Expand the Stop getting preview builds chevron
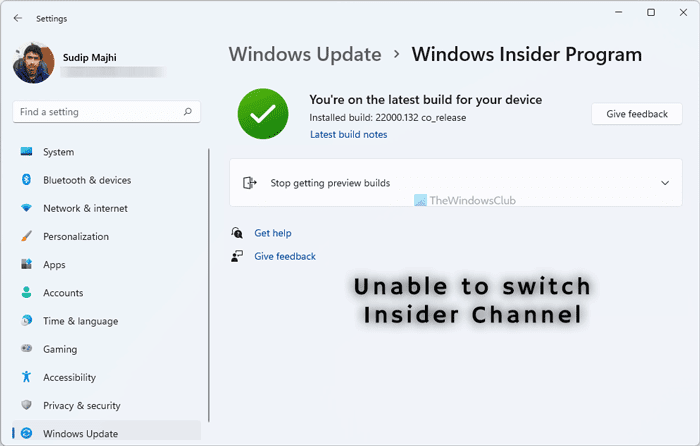Screen dimensions: 700x446 [666, 183]
